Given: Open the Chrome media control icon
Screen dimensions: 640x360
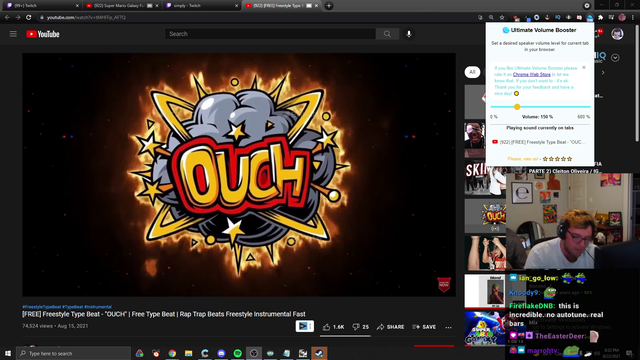Looking at the screenshot, I should 611,18.
